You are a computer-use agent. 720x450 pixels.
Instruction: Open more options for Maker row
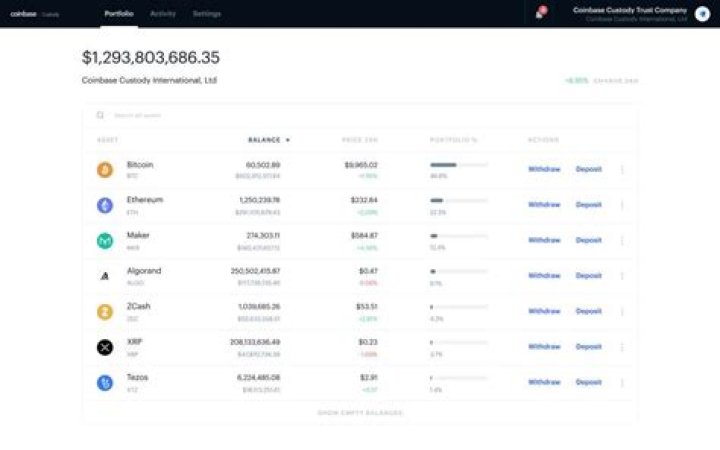(x=622, y=240)
